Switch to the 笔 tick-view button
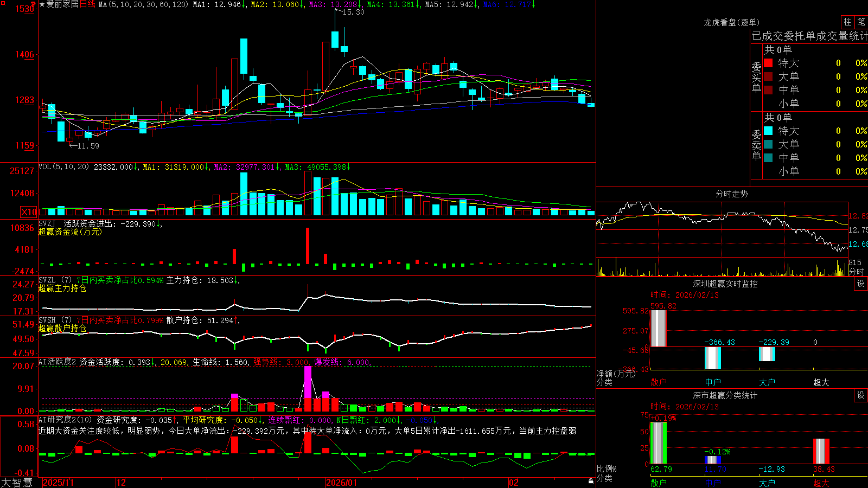The width and height of the screenshot is (868, 488). 861,22
